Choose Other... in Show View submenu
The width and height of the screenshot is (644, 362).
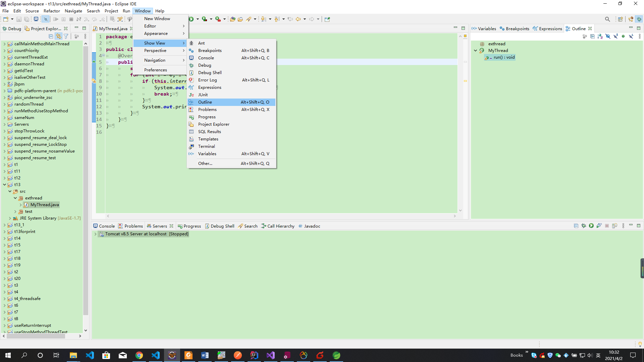click(205, 164)
